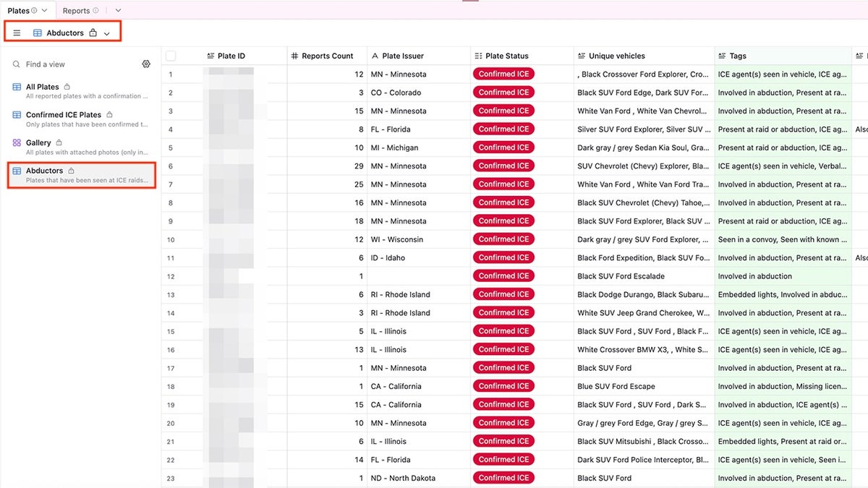Viewport: 868px width, 488px height.
Task: Click the Gallery view grid icon
Action: (x=17, y=143)
